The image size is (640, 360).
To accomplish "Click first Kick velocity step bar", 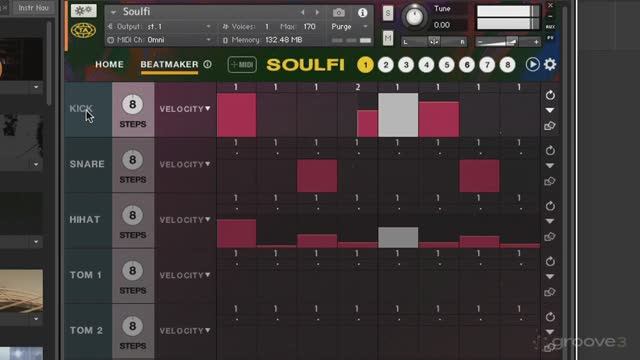I will point(237,115).
